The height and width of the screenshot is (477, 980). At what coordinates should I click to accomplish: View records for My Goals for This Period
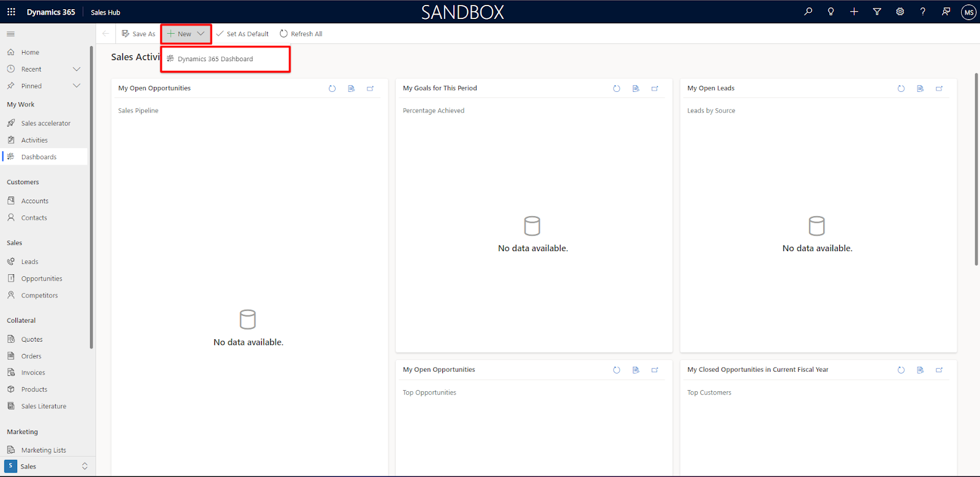click(x=636, y=88)
